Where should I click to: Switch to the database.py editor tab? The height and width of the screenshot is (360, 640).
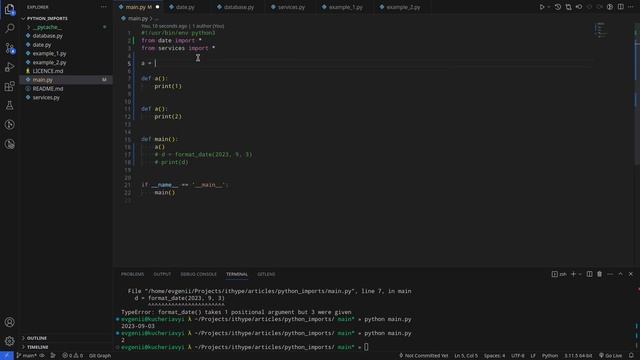(239, 7)
